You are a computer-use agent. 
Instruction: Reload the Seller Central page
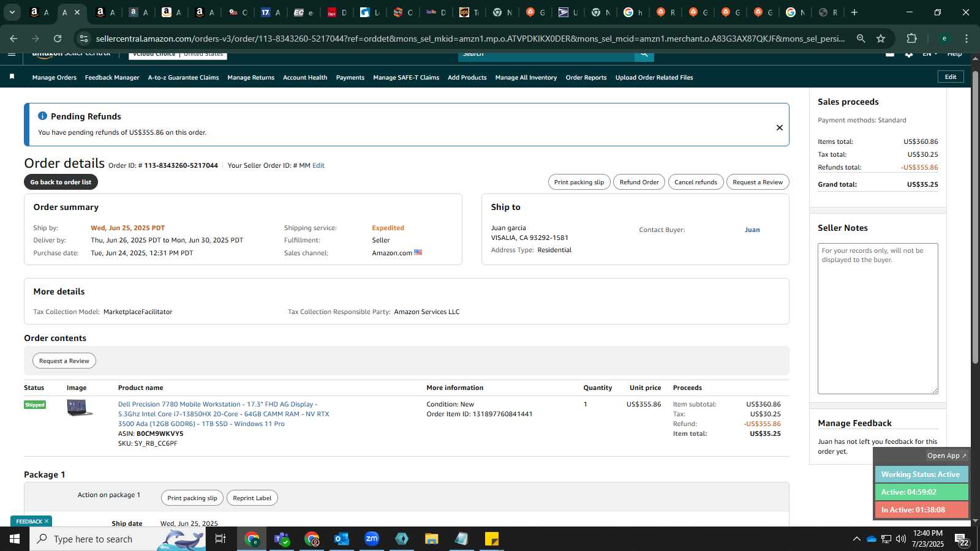pos(58,39)
